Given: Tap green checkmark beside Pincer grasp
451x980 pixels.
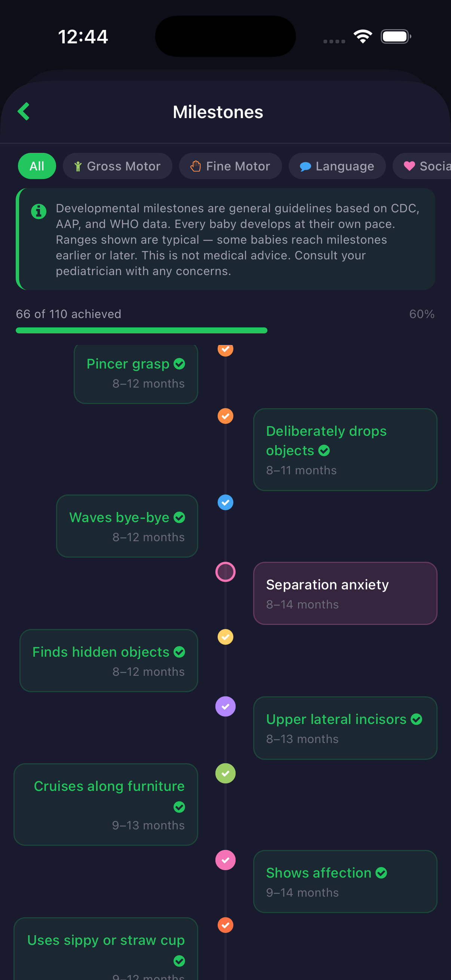Looking at the screenshot, I should (179, 364).
